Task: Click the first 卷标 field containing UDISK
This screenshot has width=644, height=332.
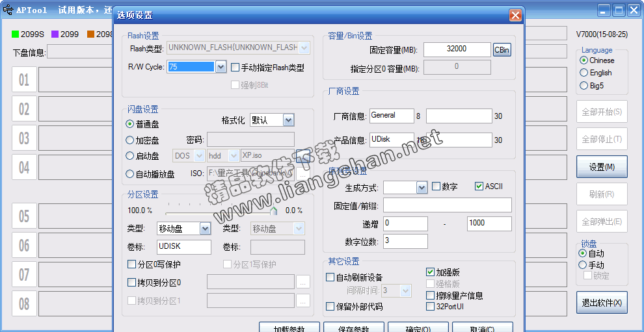Action: 184,247
